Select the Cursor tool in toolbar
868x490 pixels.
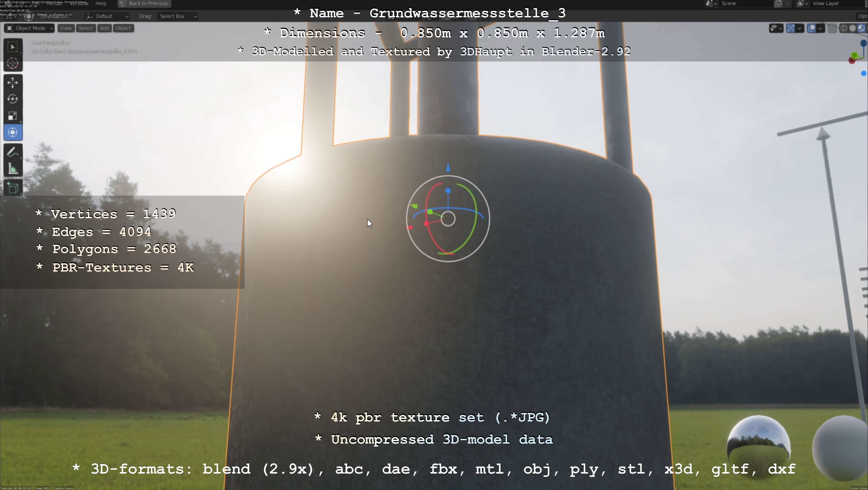(x=13, y=63)
